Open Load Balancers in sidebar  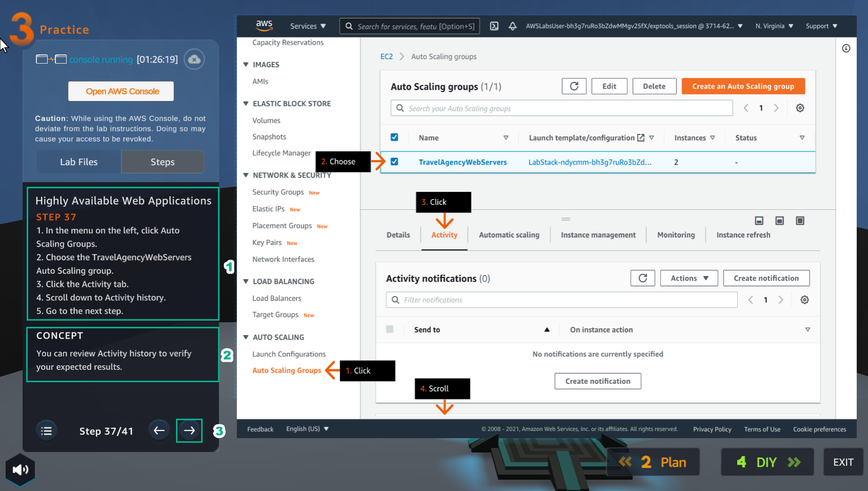tap(277, 298)
